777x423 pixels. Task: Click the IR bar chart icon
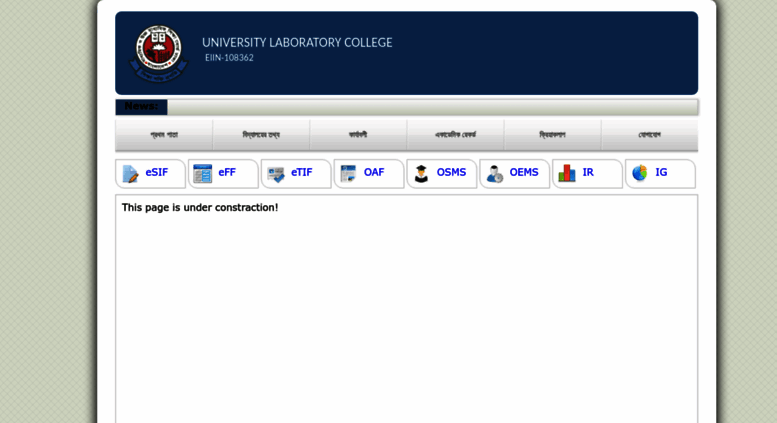[567, 173]
